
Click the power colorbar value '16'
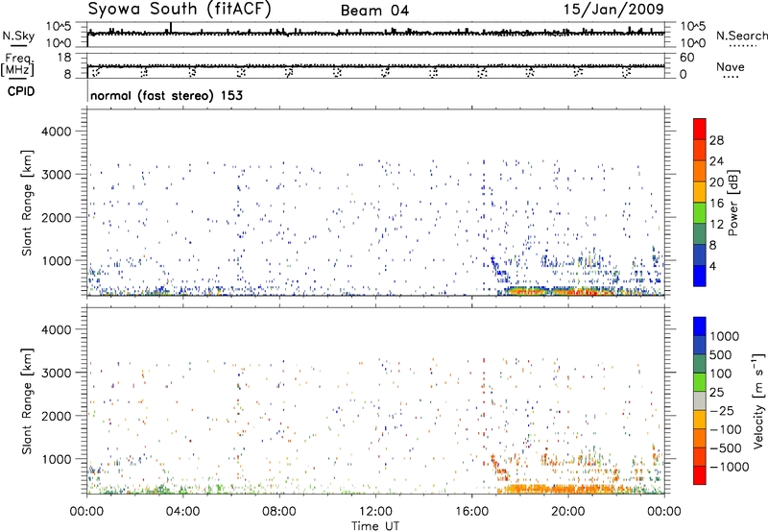[716, 204]
